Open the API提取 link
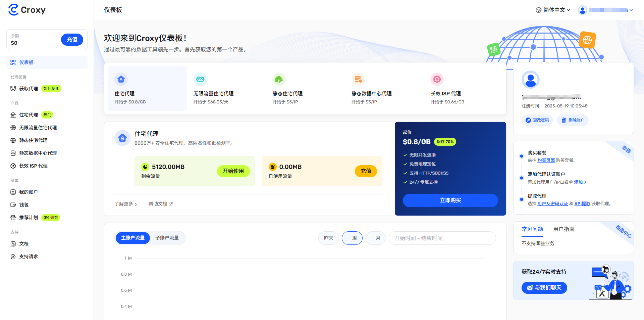 582,204
